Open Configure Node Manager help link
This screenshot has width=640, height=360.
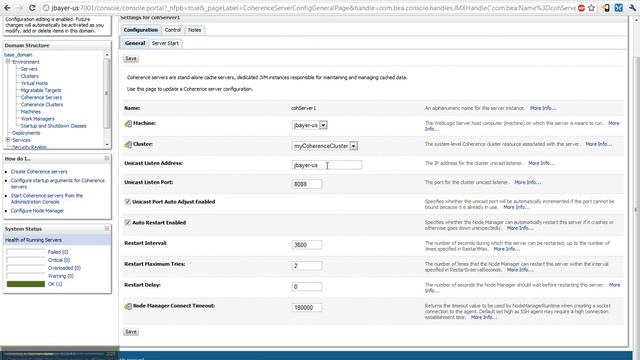[x=37, y=211]
